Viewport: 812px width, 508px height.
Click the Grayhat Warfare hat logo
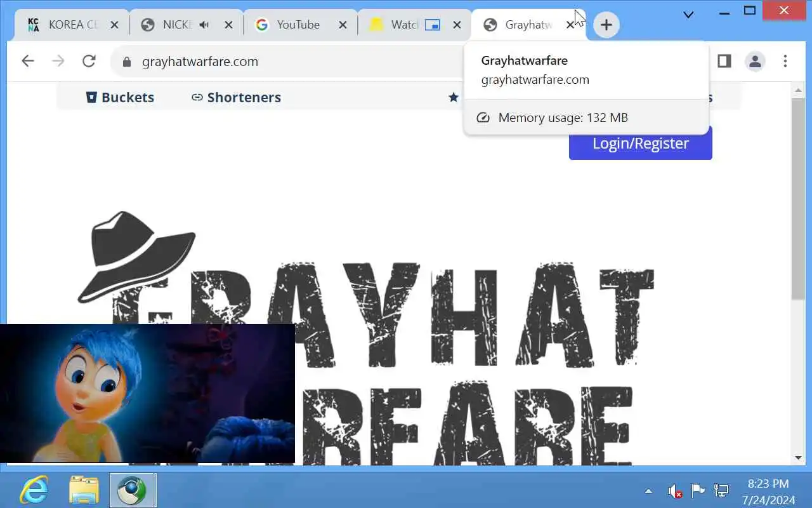136,256
